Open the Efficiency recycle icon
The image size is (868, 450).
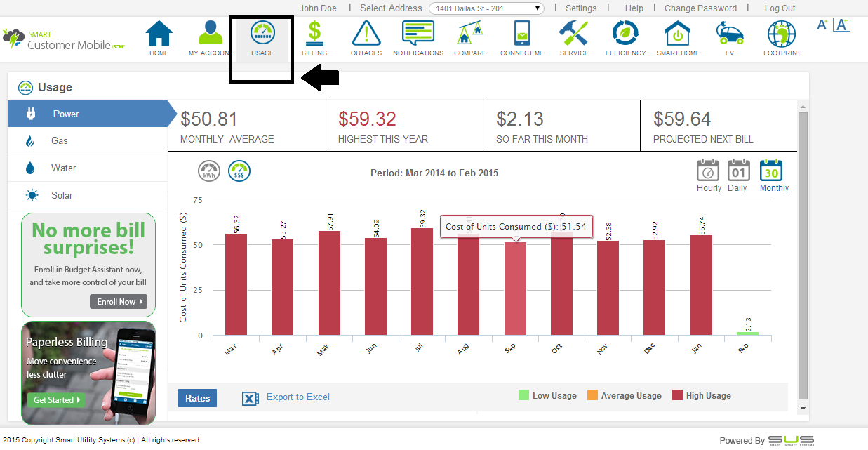pyautogui.click(x=625, y=33)
